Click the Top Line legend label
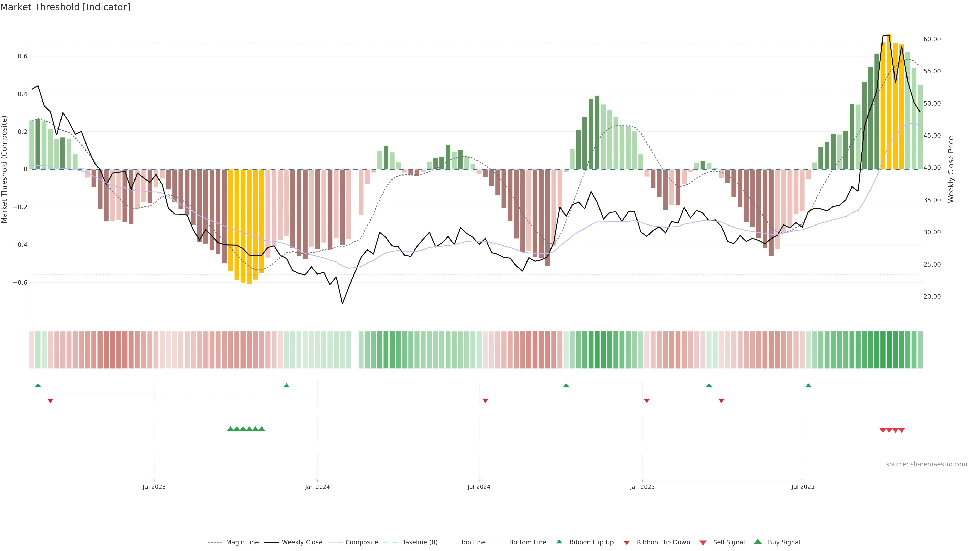Image resolution: width=980 pixels, height=551 pixels. (473, 542)
